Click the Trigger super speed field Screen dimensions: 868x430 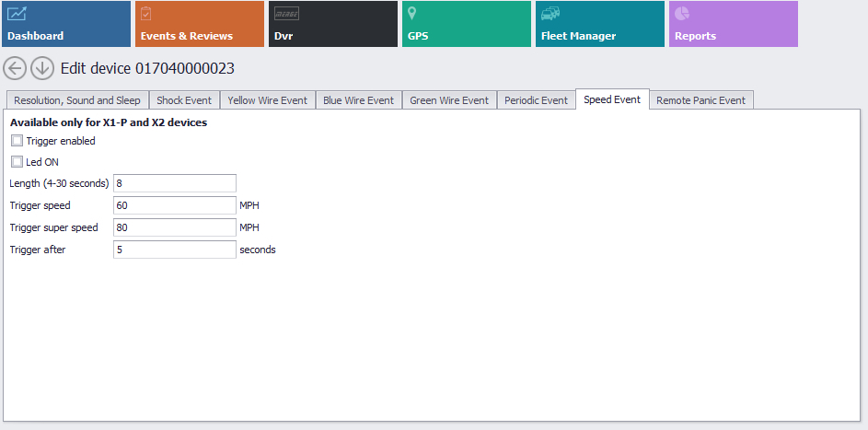[175, 227]
